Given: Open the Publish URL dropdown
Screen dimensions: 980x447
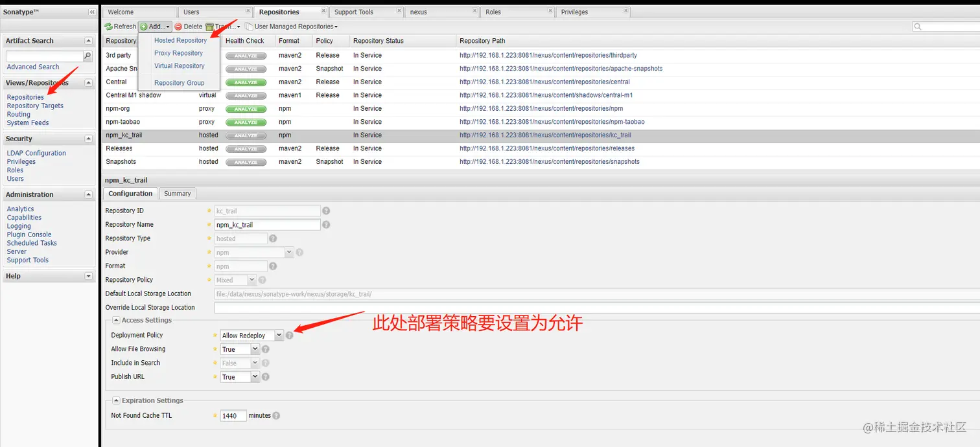Looking at the screenshot, I should (x=255, y=377).
